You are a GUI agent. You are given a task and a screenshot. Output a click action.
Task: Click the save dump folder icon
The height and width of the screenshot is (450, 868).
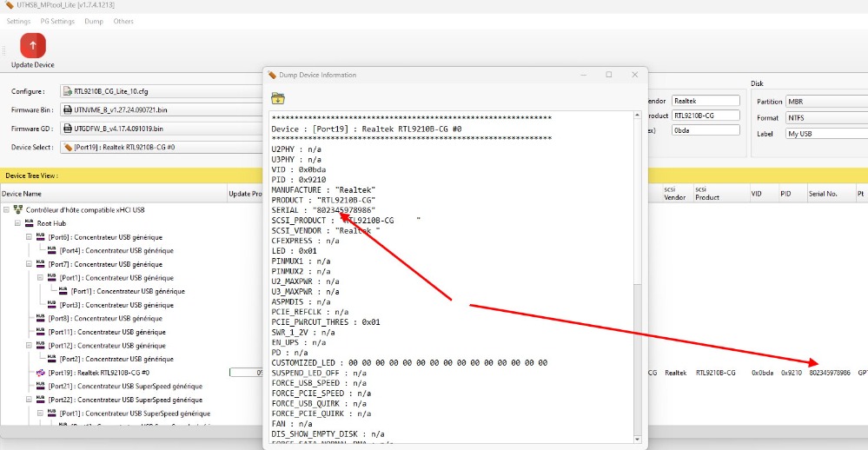coord(278,98)
